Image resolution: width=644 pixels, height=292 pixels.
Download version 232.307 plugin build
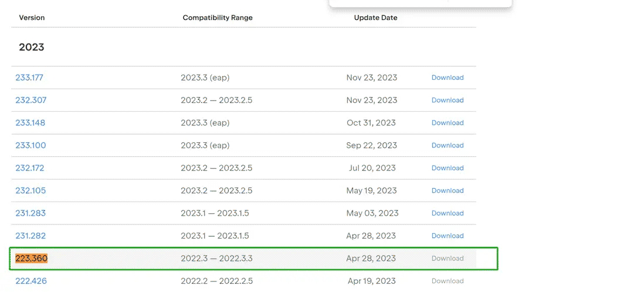coord(448,100)
